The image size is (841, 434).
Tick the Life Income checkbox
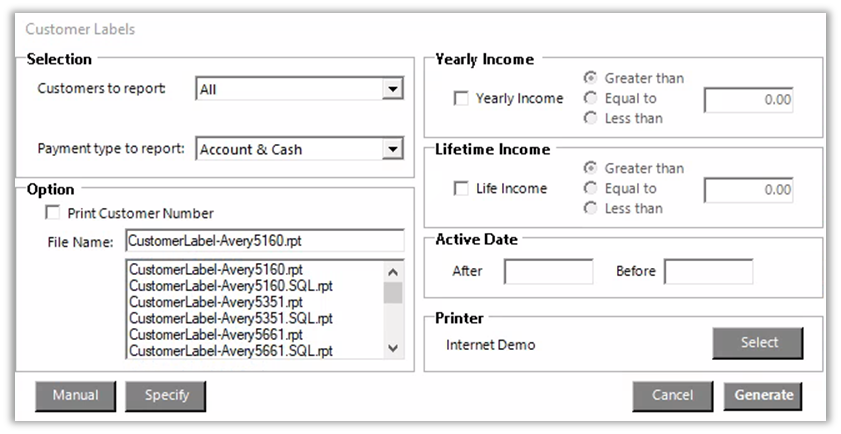(x=462, y=189)
